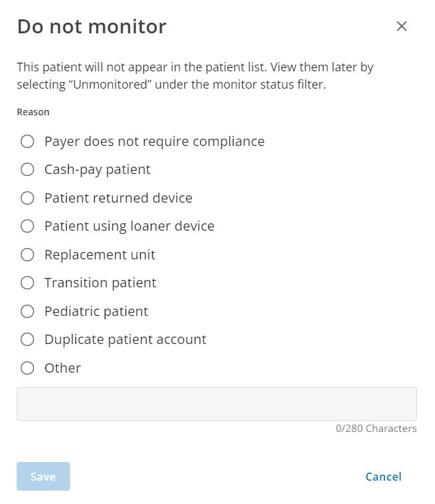Select 'Replacement unit' radio button
435x504 pixels.
pyautogui.click(x=27, y=255)
